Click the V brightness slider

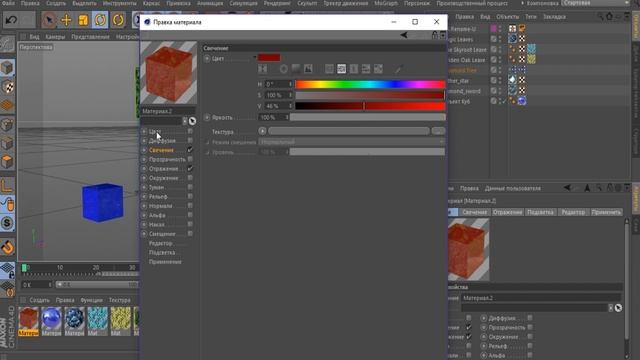pos(370,106)
